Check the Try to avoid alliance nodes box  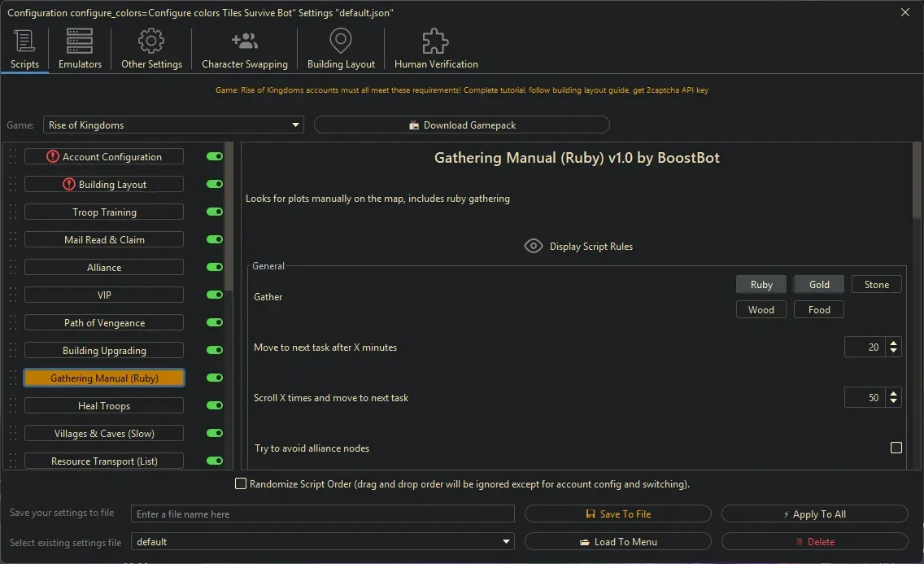point(896,448)
